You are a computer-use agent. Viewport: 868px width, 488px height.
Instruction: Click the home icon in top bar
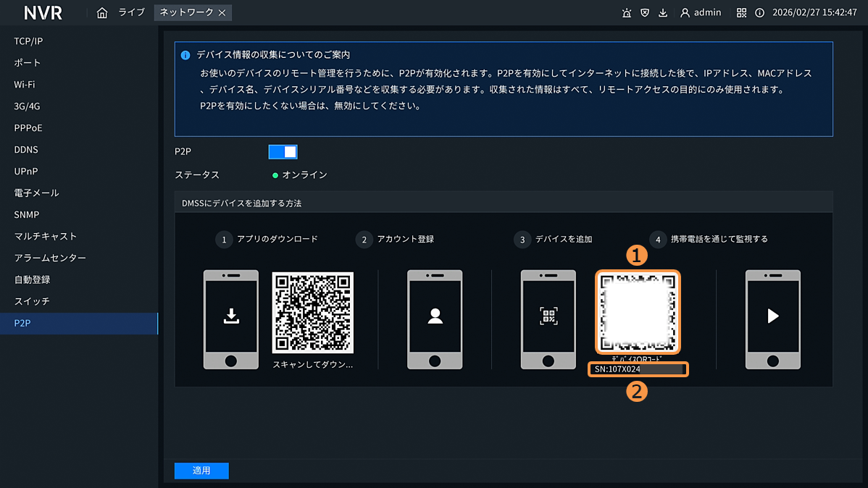click(x=102, y=13)
